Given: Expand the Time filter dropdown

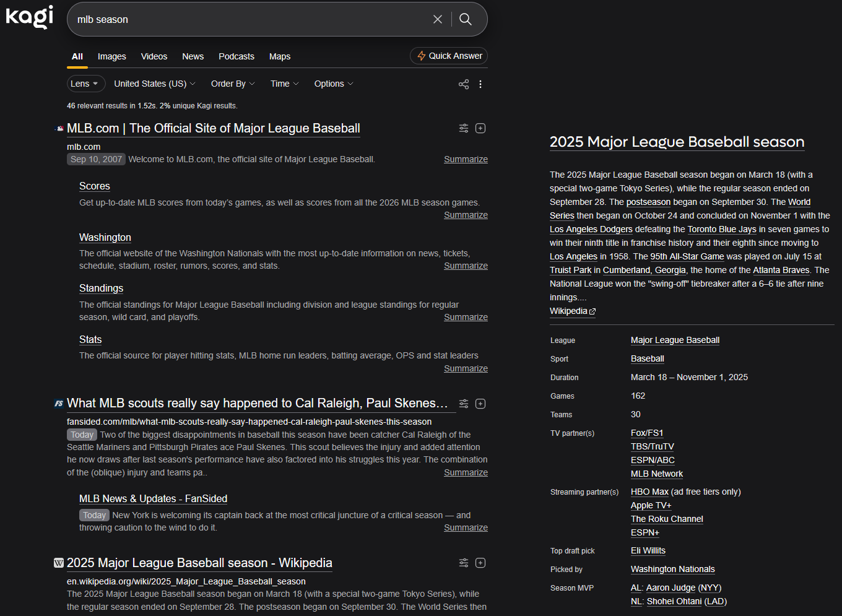Looking at the screenshot, I should [285, 84].
